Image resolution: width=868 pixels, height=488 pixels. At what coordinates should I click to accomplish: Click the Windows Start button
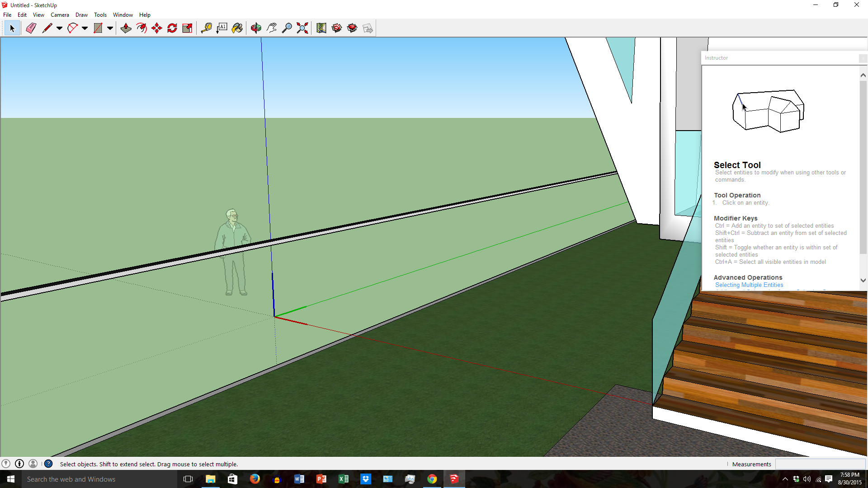click(x=11, y=479)
